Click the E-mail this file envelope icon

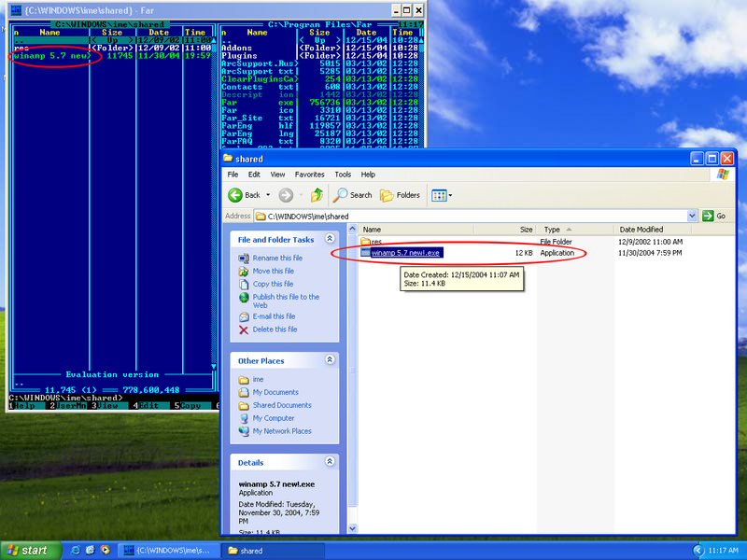[x=244, y=316]
